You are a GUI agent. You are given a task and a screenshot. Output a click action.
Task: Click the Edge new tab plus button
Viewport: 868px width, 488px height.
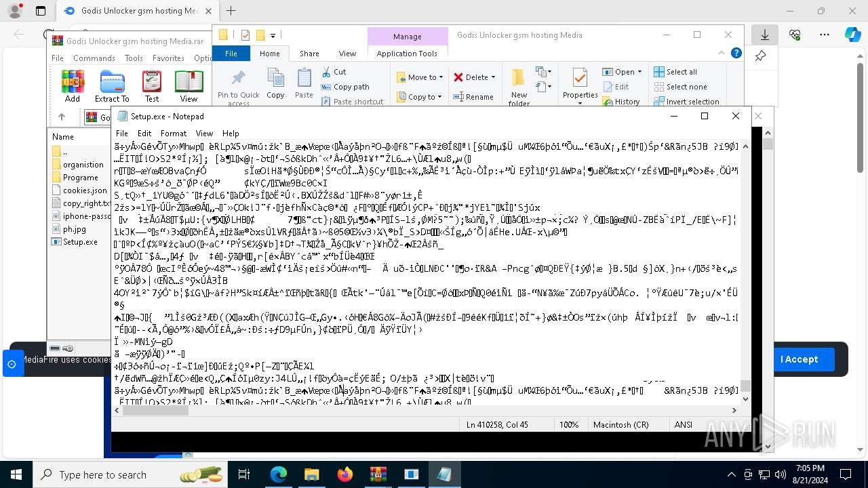pos(231,11)
